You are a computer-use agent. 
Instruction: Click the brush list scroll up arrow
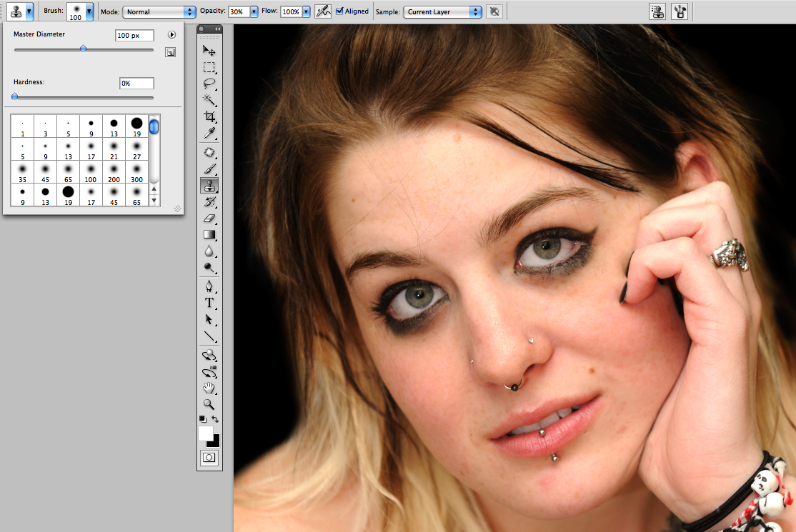[154, 189]
